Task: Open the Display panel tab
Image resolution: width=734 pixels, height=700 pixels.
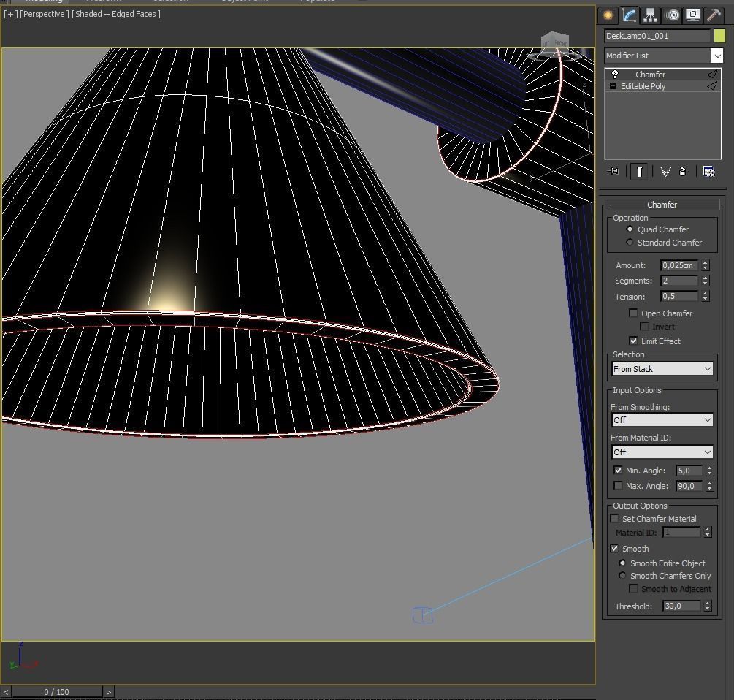Action: (693, 15)
